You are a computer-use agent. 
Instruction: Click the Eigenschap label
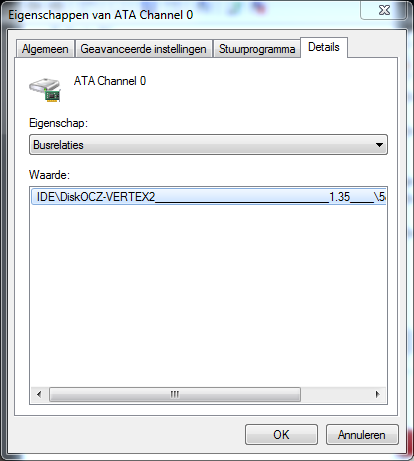pyautogui.click(x=58, y=123)
